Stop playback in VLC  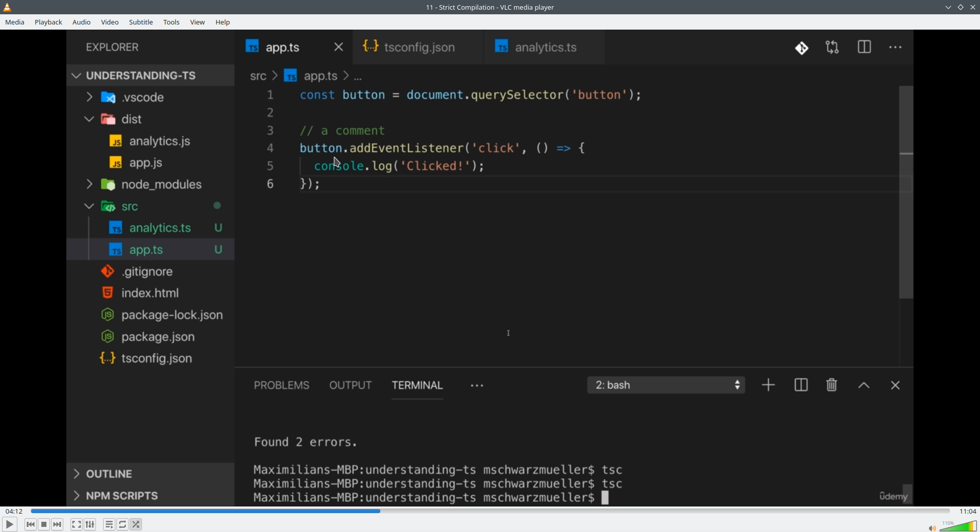44,525
